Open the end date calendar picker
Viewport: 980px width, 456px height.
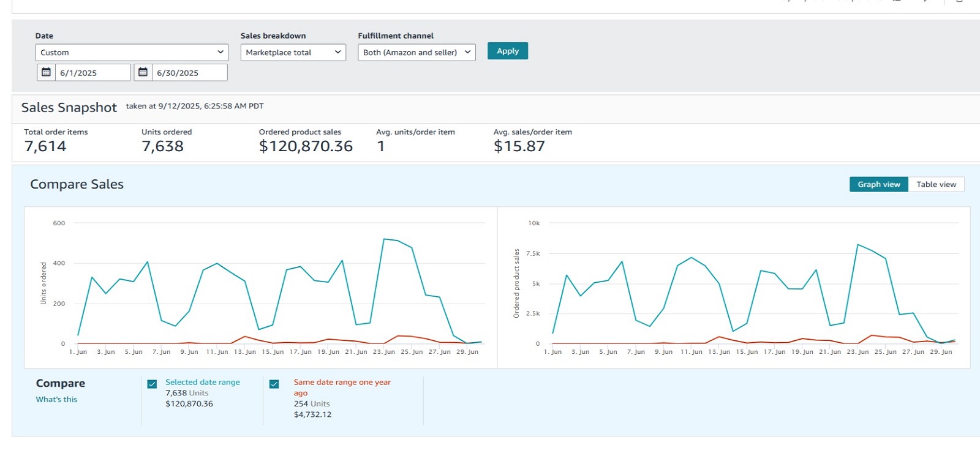coord(143,72)
